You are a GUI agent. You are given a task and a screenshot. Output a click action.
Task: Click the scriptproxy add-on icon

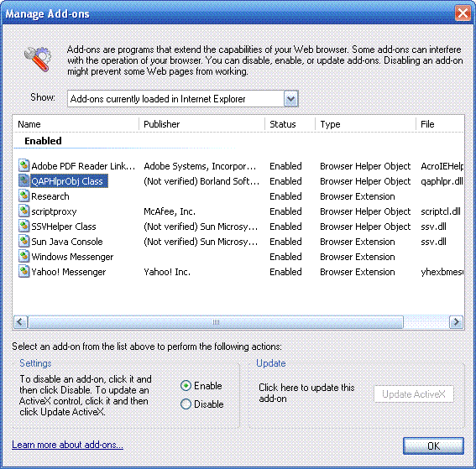pyautogui.click(x=24, y=211)
